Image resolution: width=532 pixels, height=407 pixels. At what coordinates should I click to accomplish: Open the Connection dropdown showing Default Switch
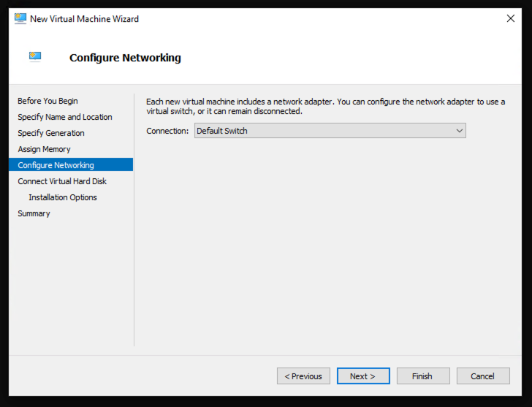[329, 131]
